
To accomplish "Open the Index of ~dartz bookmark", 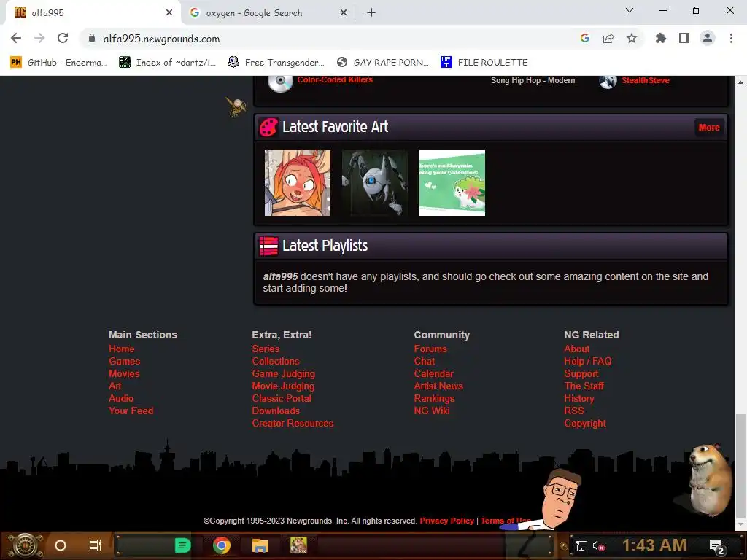I will pos(168,63).
